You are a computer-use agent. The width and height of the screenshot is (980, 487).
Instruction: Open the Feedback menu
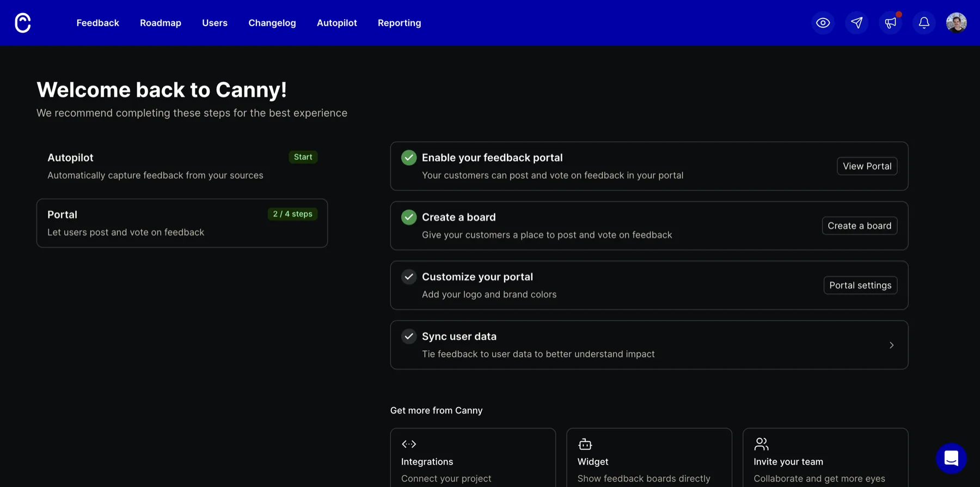(x=97, y=23)
